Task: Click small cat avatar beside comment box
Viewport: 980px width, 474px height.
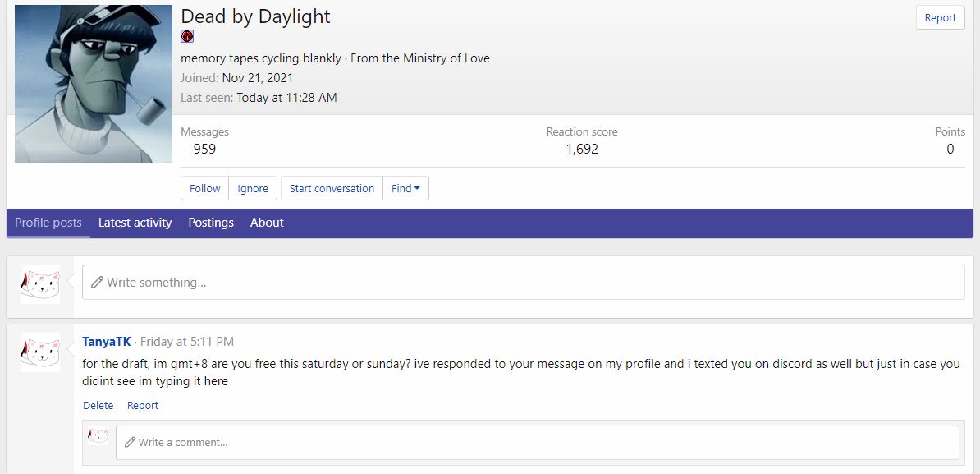Action: [x=98, y=436]
